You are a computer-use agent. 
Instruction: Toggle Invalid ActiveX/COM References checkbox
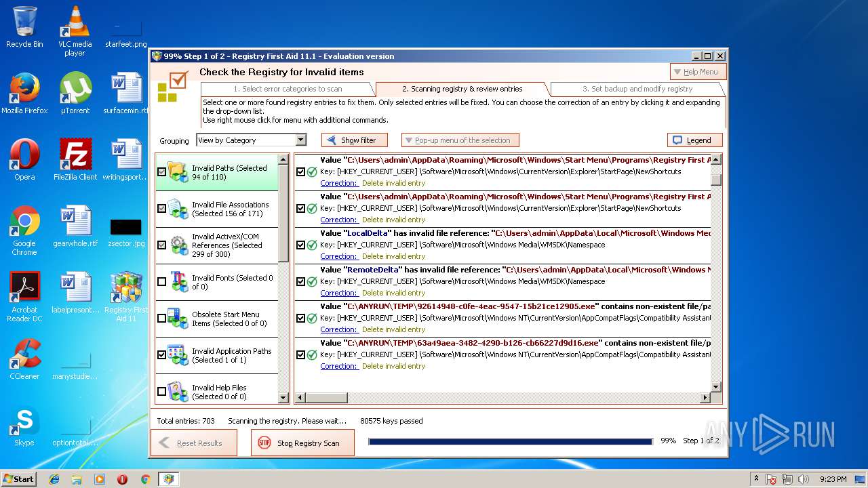(x=161, y=245)
